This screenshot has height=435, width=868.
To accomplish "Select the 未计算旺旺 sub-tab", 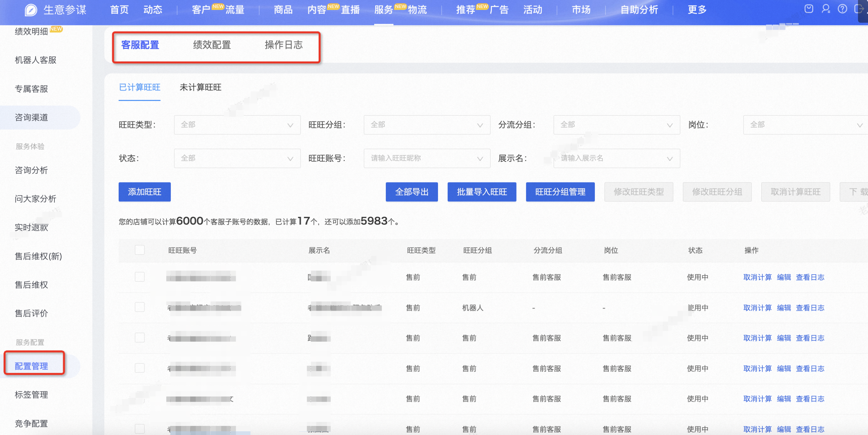I will point(201,88).
